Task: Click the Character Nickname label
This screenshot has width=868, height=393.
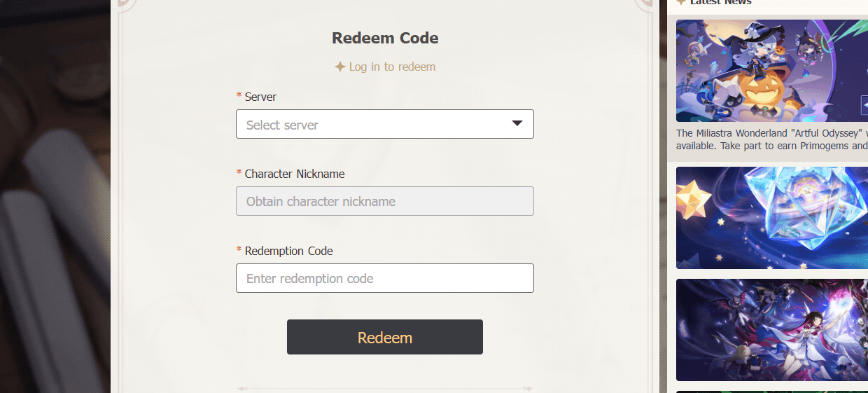Action: [295, 174]
